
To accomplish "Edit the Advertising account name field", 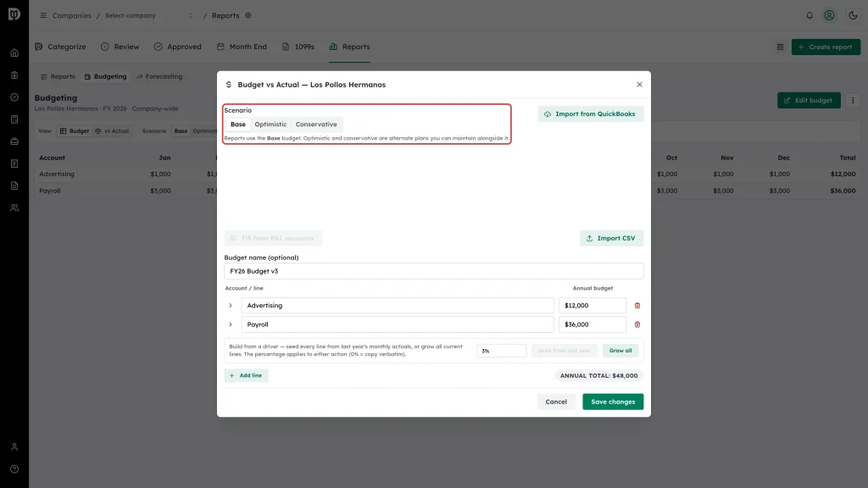I will (398, 305).
